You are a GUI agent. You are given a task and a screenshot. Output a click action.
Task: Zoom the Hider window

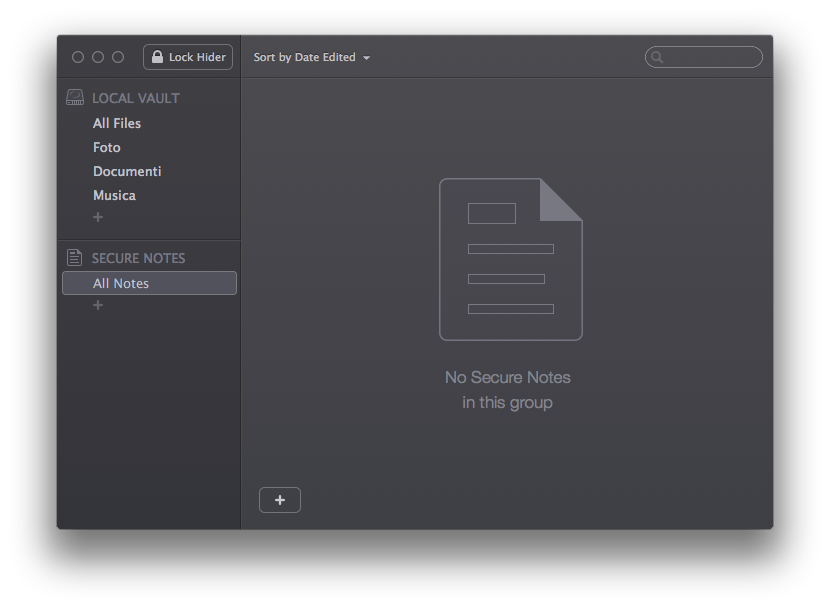click(118, 57)
